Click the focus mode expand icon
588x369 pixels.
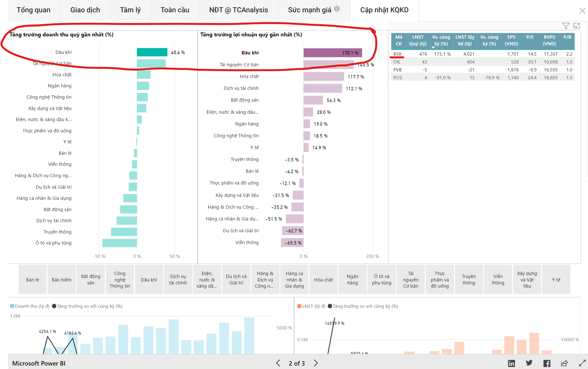(x=577, y=26)
